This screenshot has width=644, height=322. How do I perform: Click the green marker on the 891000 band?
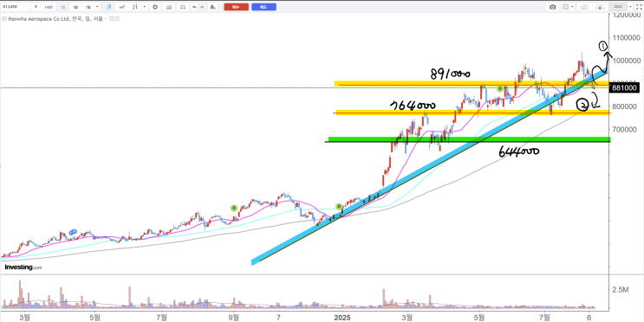click(500, 88)
